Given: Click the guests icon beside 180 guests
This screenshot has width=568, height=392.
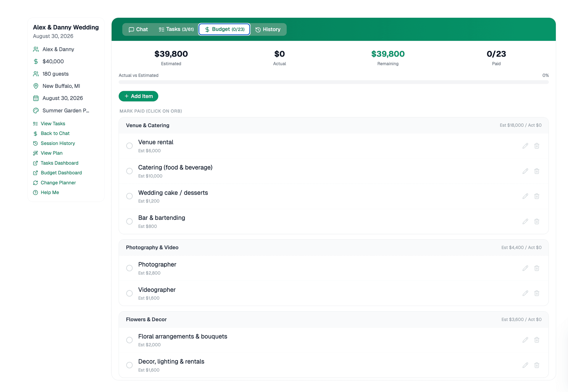Looking at the screenshot, I should click(36, 74).
